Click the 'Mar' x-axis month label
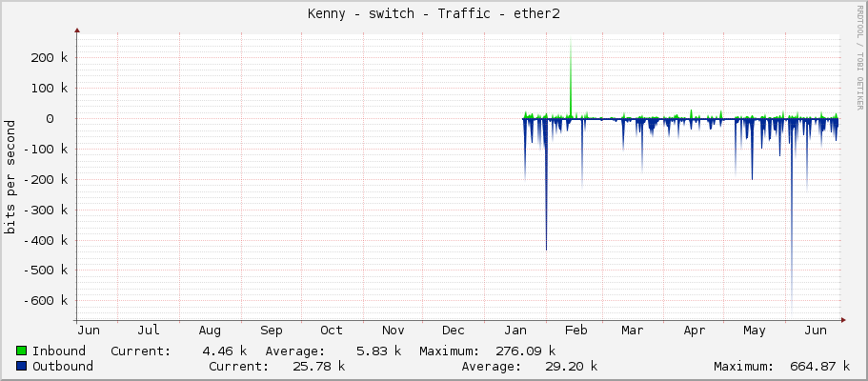 coord(632,331)
